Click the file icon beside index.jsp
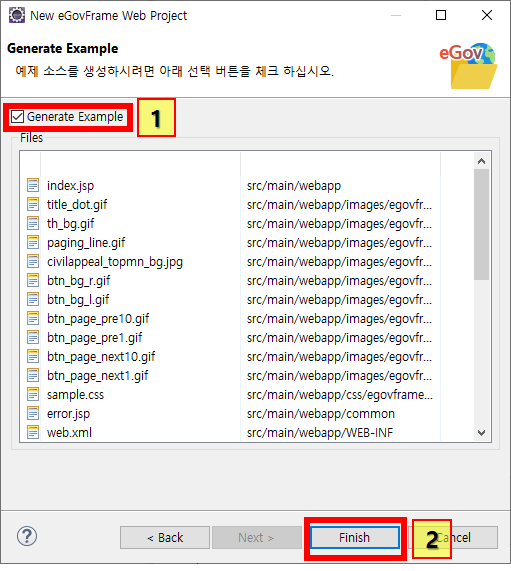The image size is (511, 571). (33, 185)
